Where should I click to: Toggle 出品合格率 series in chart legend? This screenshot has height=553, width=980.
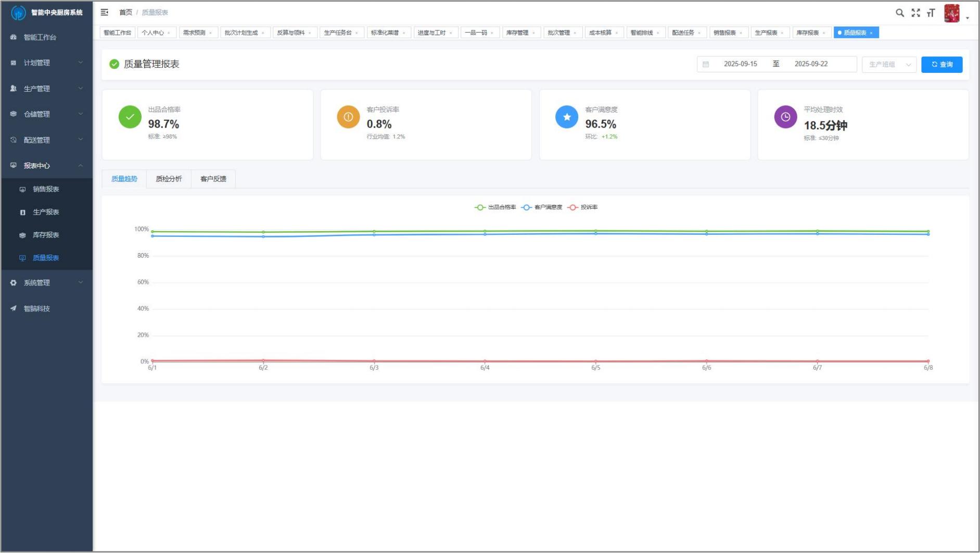point(495,207)
